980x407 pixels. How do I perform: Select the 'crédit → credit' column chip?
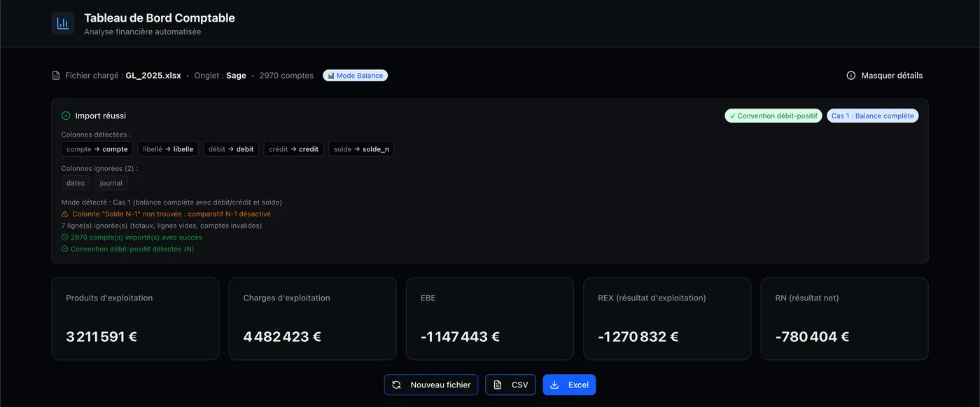pos(294,149)
